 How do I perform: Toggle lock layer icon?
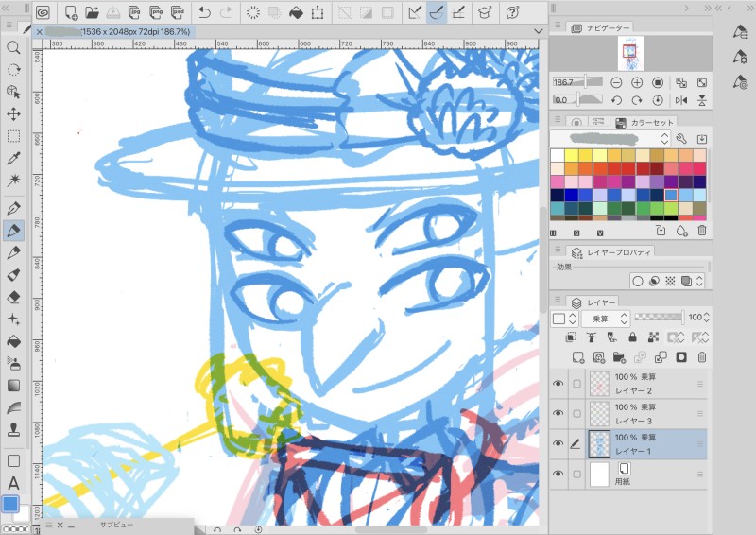click(x=632, y=337)
